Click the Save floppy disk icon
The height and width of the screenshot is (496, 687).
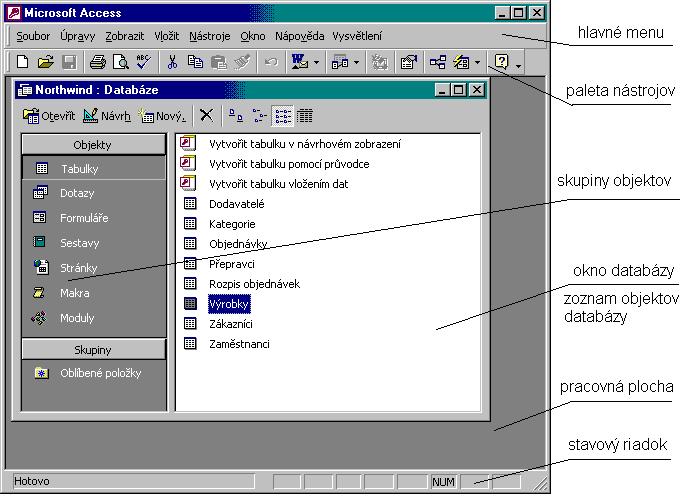(x=69, y=62)
